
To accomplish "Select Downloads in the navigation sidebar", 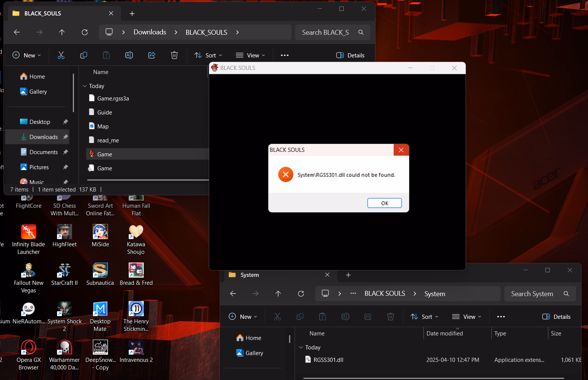I will (43, 137).
